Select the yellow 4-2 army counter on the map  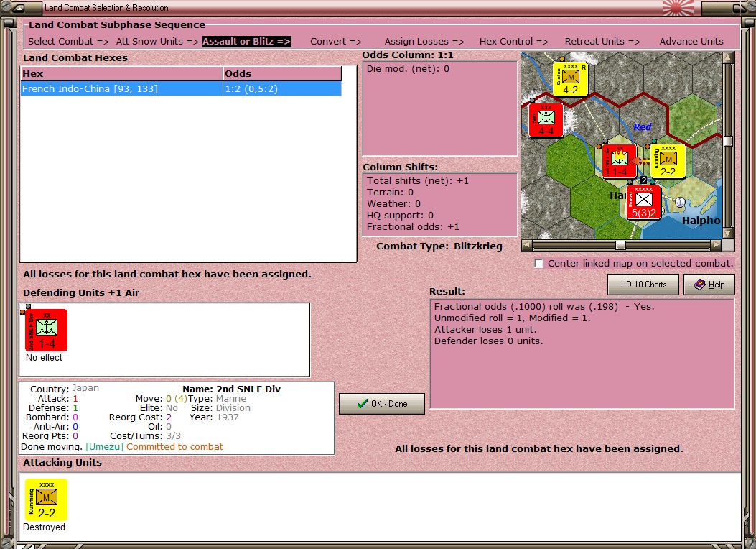point(570,78)
